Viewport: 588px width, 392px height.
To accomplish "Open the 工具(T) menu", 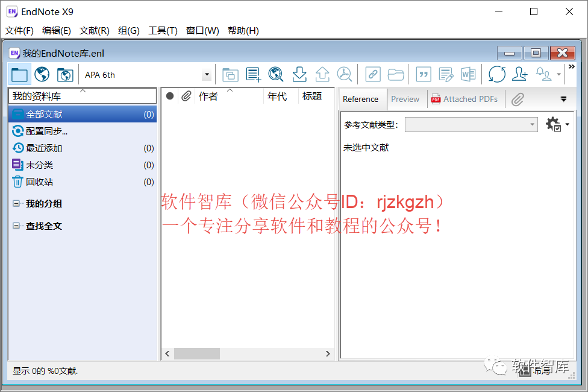I will pyautogui.click(x=163, y=30).
